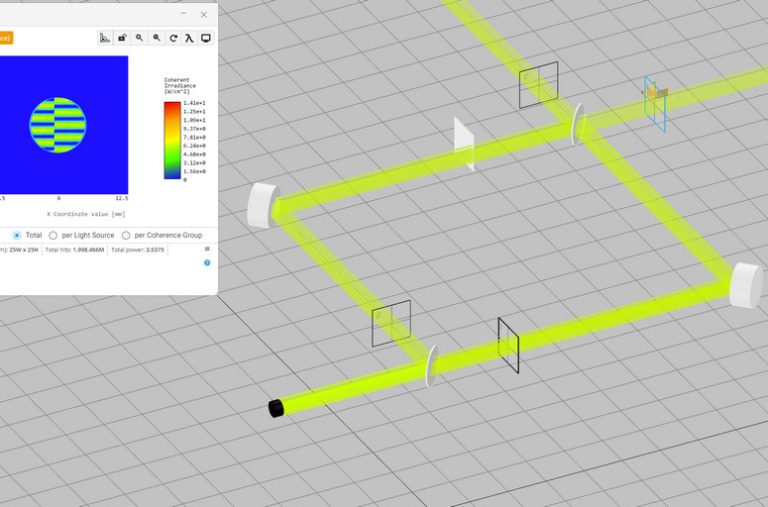Click the striped interference pattern plot

click(58, 125)
